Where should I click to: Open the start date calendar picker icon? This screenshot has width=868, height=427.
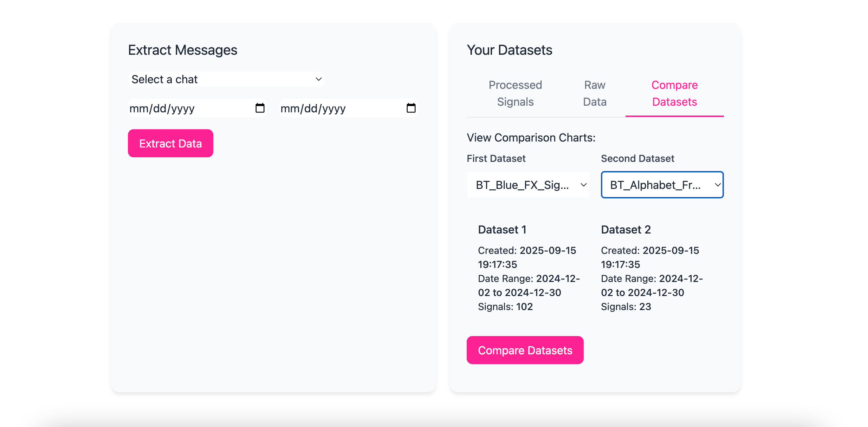(x=260, y=108)
